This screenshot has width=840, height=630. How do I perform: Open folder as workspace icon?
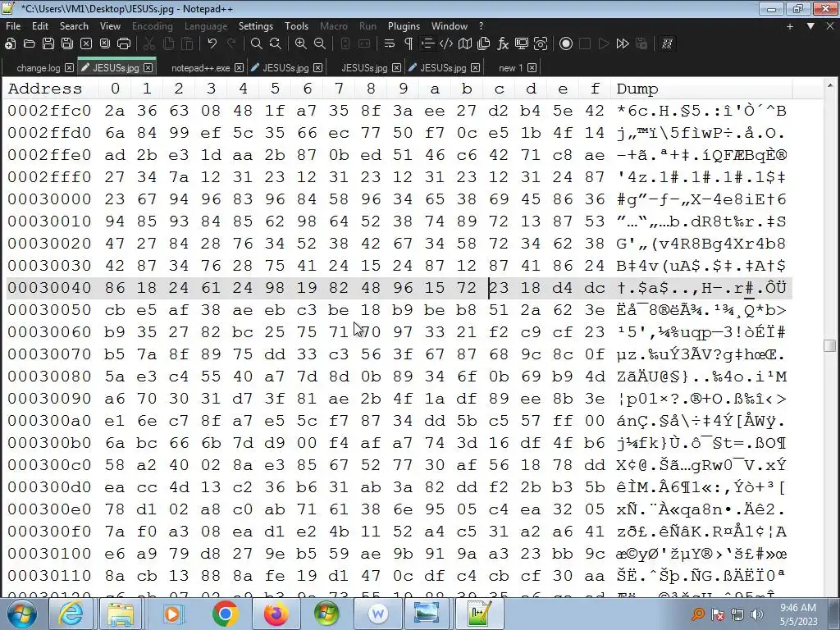pyautogui.click(x=521, y=44)
